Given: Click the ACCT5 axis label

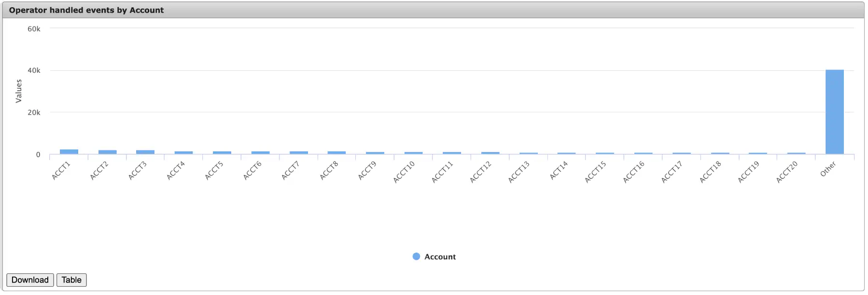Looking at the screenshot, I should tap(214, 171).
